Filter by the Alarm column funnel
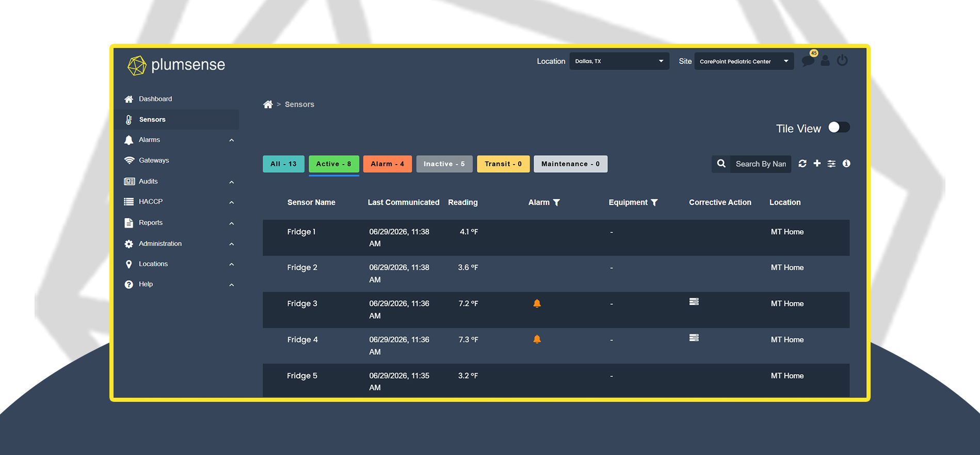Screen dimensions: 980x455 [556, 203]
